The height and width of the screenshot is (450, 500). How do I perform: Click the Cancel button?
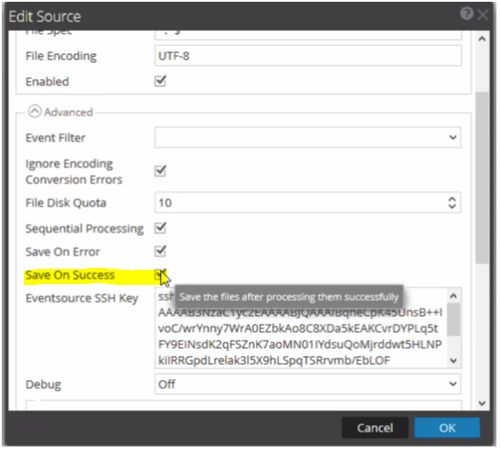point(375,428)
